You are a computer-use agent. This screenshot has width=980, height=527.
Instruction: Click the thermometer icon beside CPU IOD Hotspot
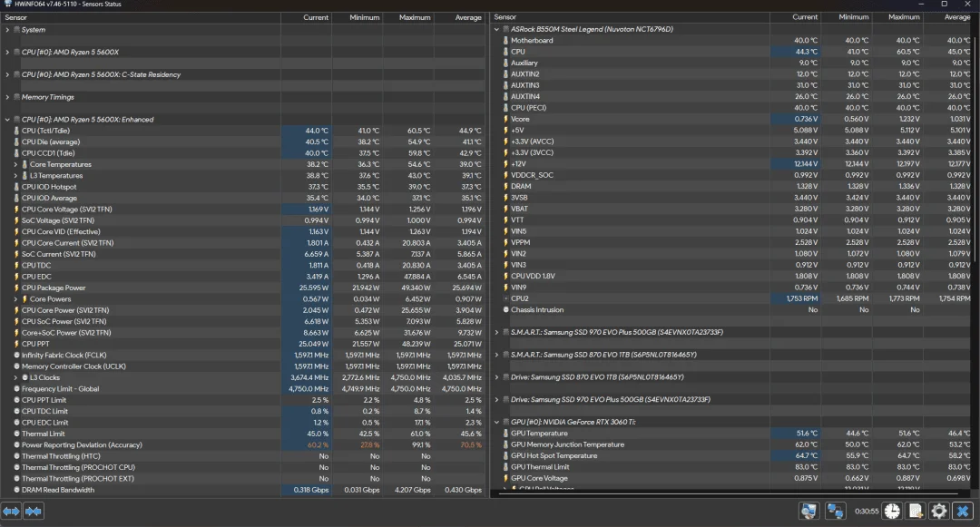17,187
